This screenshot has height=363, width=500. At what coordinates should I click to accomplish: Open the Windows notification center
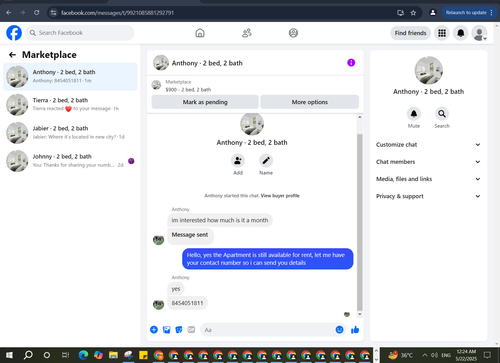coord(487,355)
